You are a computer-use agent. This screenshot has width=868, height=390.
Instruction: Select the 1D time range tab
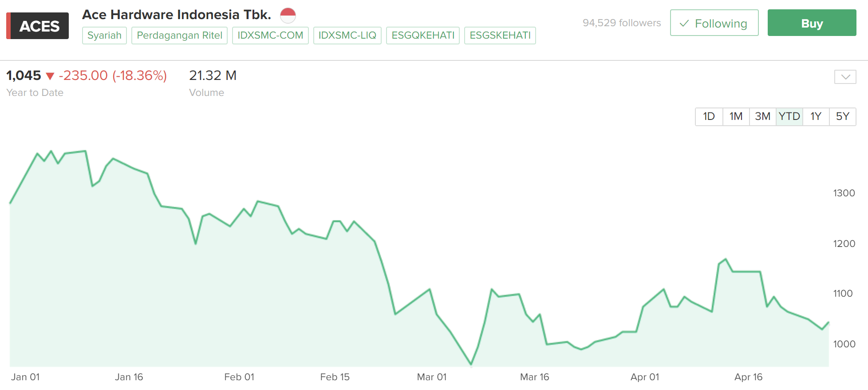point(709,117)
